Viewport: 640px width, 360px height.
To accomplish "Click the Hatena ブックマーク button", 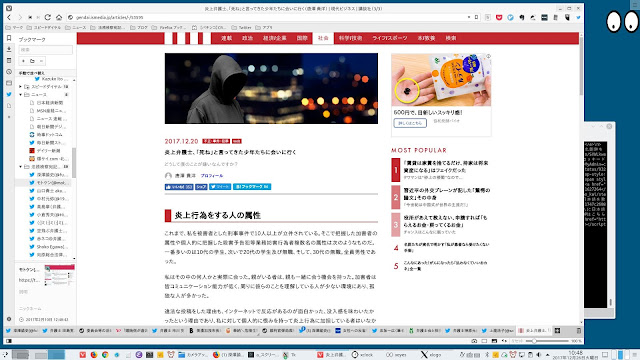I will (252, 187).
